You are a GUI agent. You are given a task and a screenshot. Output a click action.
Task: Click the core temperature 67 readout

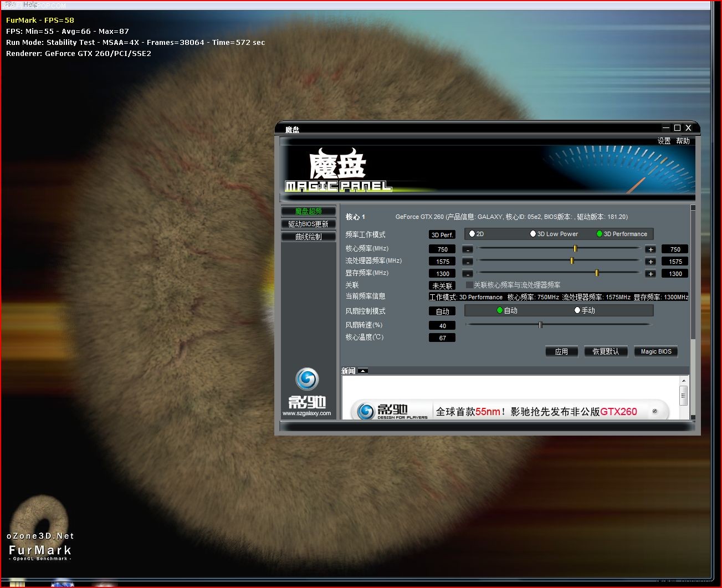pyautogui.click(x=442, y=338)
